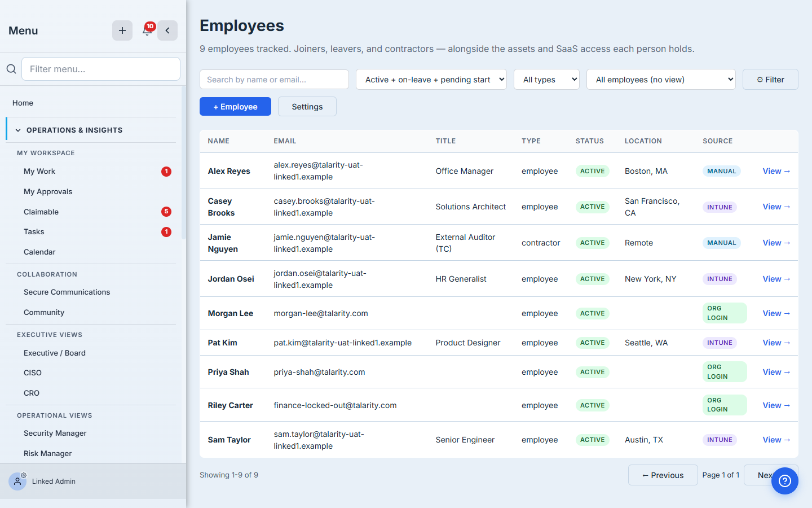The image size is (812, 508).
Task: Open Calendar menu item
Action: 39,252
